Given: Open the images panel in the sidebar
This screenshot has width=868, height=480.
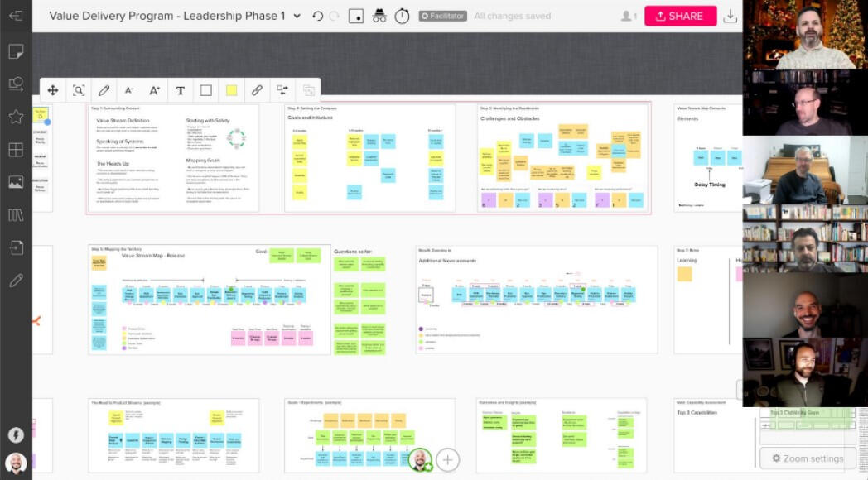Looking at the screenshot, I should click(x=16, y=182).
